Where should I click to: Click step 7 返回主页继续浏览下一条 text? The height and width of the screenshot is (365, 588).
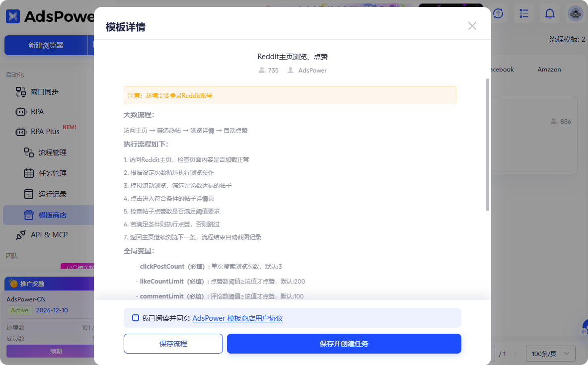(192, 237)
